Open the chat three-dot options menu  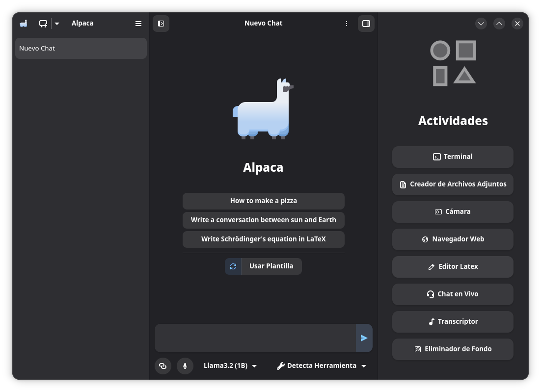point(347,24)
